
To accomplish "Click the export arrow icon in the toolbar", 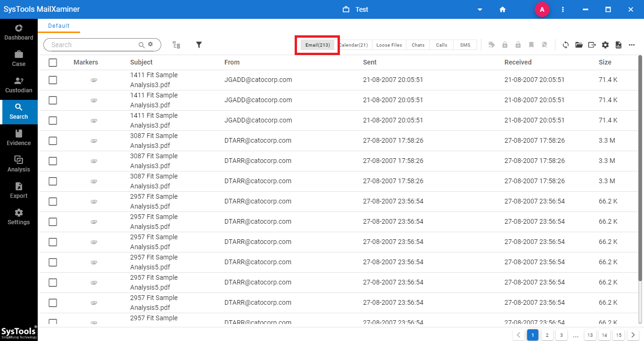I will click(x=592, y=45).
